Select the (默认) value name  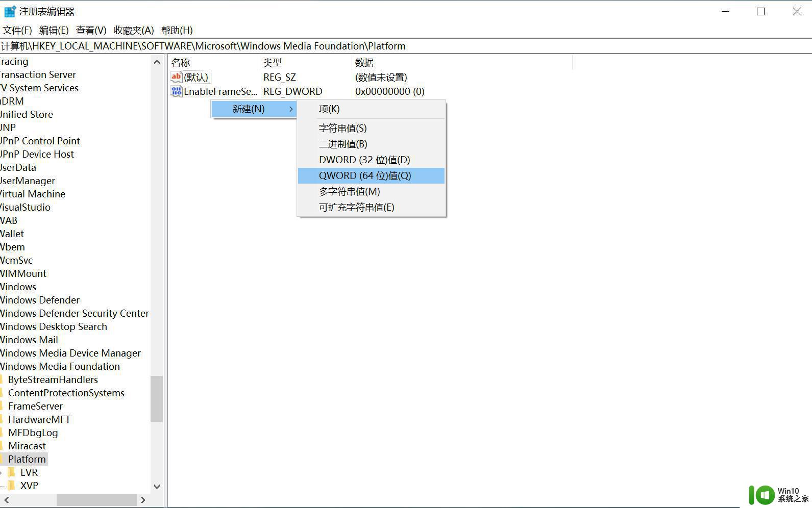[x=196, y=77]
